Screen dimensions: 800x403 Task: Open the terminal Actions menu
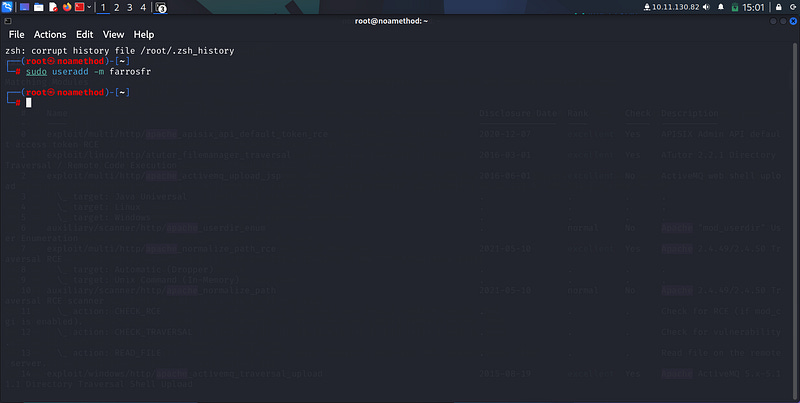[x=50, y=35]
